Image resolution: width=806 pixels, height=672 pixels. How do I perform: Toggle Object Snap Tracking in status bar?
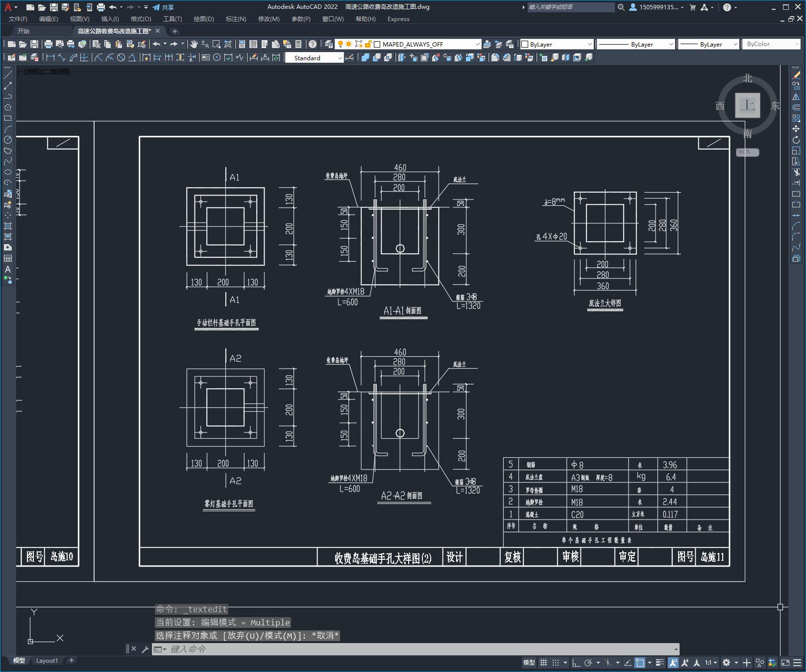(x=628, y=663)
